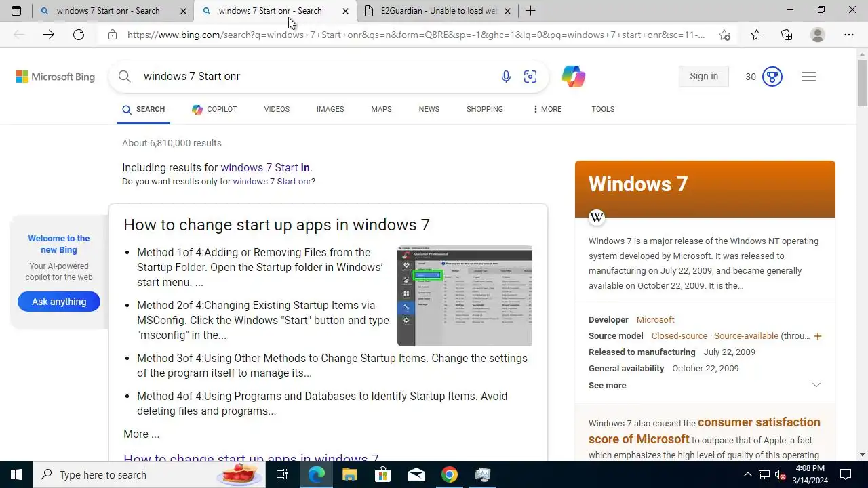This screenshot has height=488, width=868.
Task: Expand Source model plus icon
Action: tap(818, 336)
